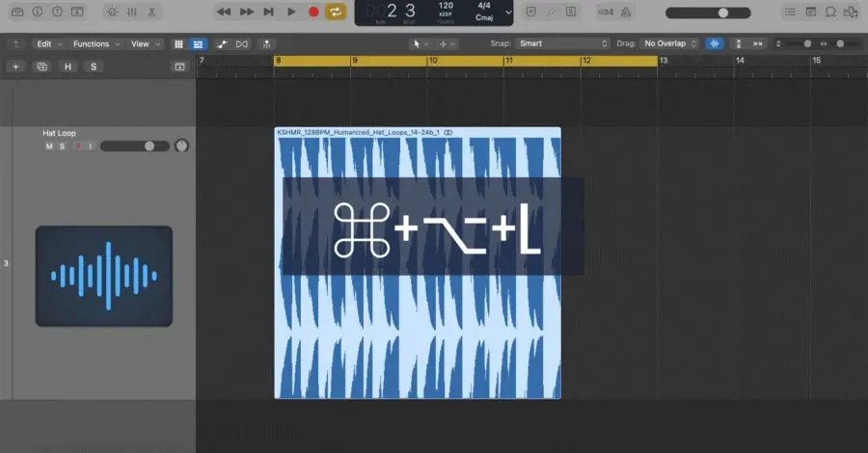The width and height of the screenshot is (868, 453).
Task: Click the leave-folder up arrow icon
Action: (x=15, y=43)
